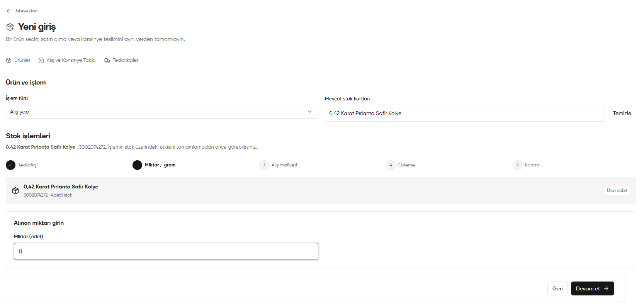Click the 3002074272 · Adetli stok text
The image size is (644, 307).
point(48,195)
